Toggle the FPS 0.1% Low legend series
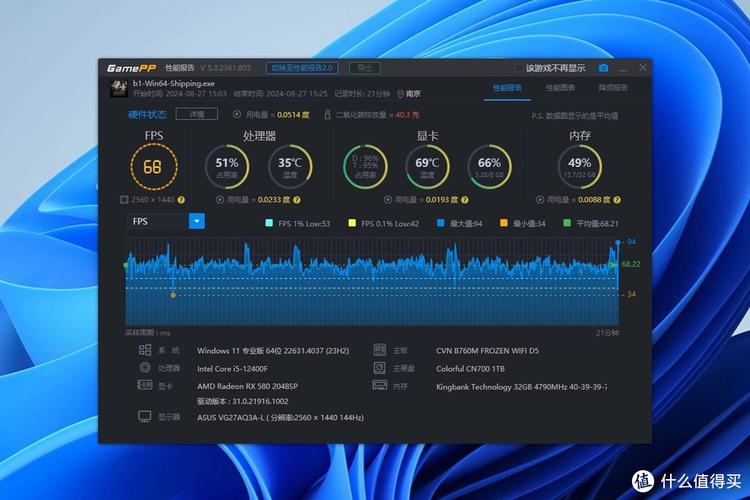 point(352,223)
